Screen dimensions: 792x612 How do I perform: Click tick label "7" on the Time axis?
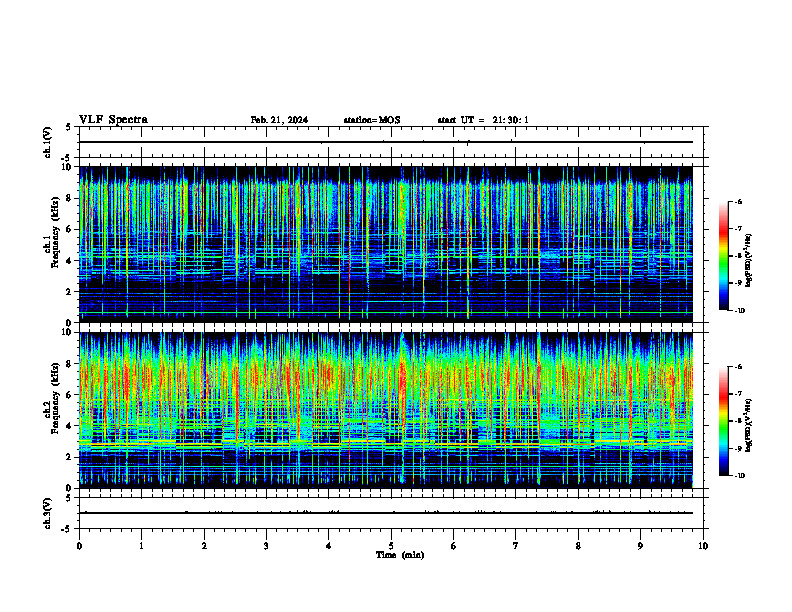pyautogui.click(x=516, y=546)
